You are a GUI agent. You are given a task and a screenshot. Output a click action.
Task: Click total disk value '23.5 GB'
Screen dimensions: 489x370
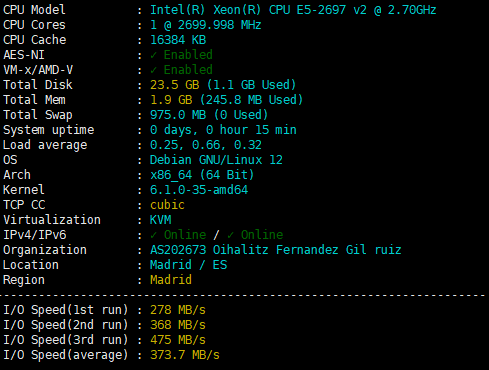coord(175,85)
